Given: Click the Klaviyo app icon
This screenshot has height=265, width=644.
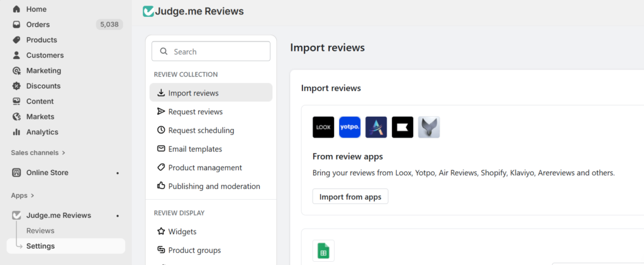Looking at the screenshot, I should point(402,127).
